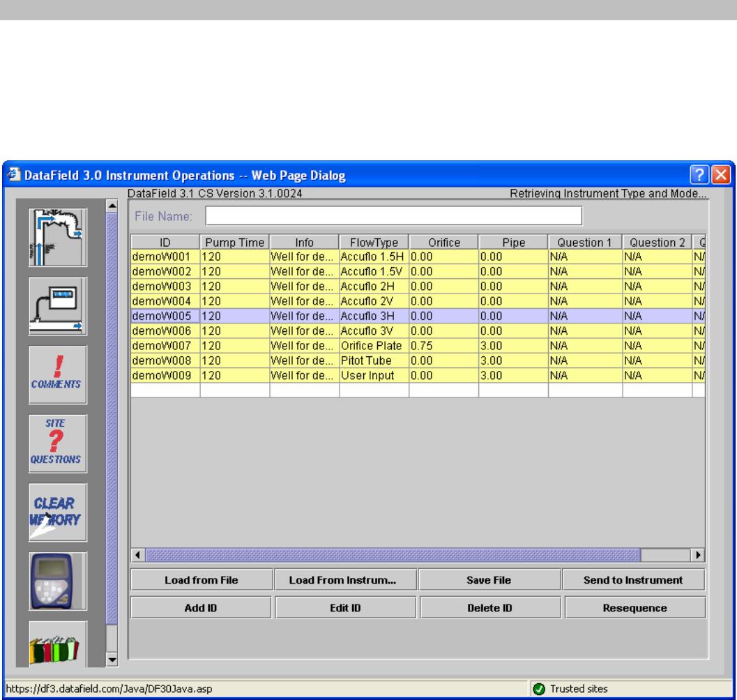Click the FlowType column header
The height and width of the screenshot is (700, 737).
tap(374, 243)
